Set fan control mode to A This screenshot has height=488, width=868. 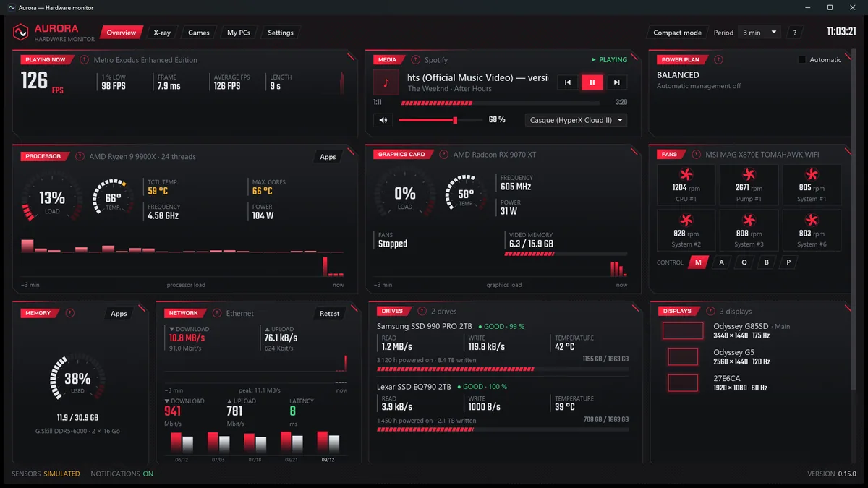click(721, 262)
